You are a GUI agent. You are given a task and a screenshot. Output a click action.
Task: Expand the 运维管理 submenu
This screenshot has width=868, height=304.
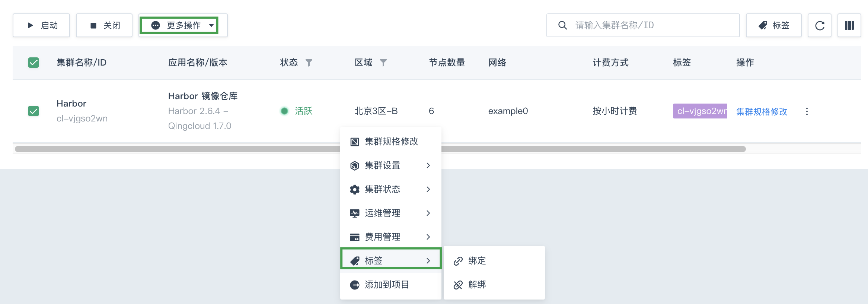tap(391, 213)
